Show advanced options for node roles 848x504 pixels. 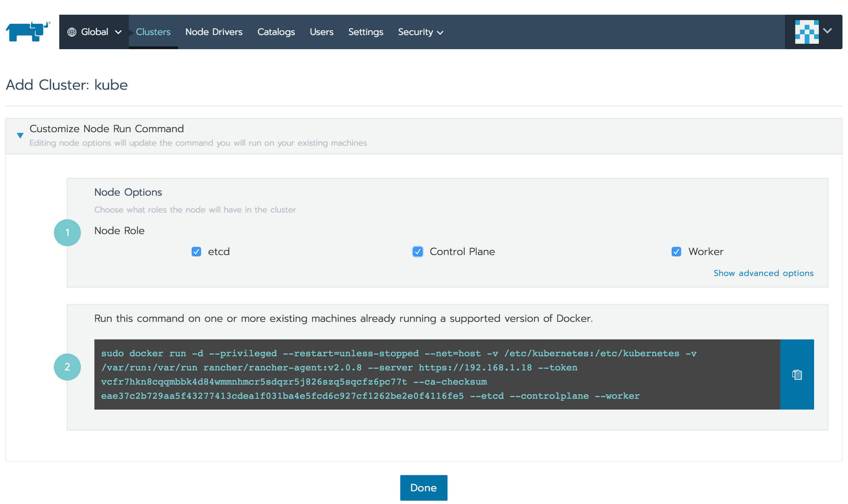(763, 273)
